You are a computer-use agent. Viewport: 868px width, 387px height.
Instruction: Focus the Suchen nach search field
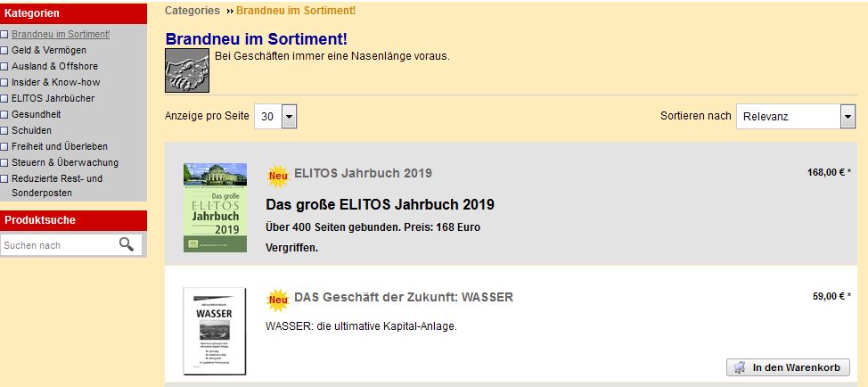pyautogui.click(x=60, y=244)
